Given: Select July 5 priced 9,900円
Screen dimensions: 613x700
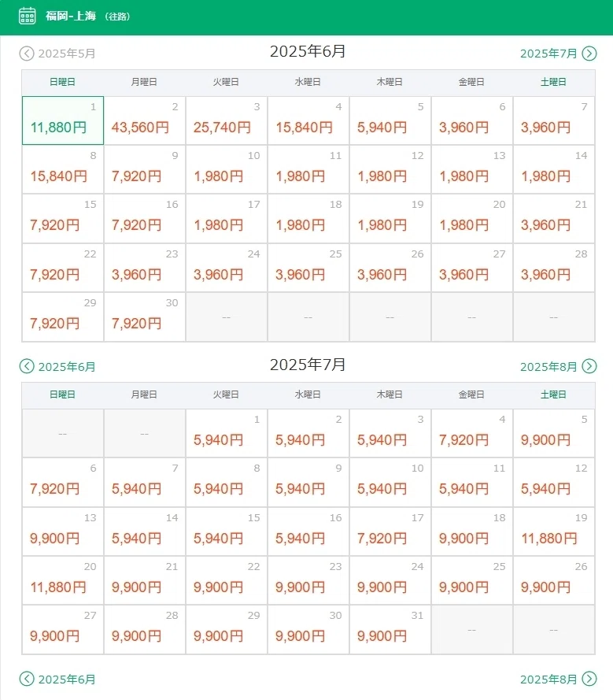Looking at the screenshot, I should click(x=554, y=434).
